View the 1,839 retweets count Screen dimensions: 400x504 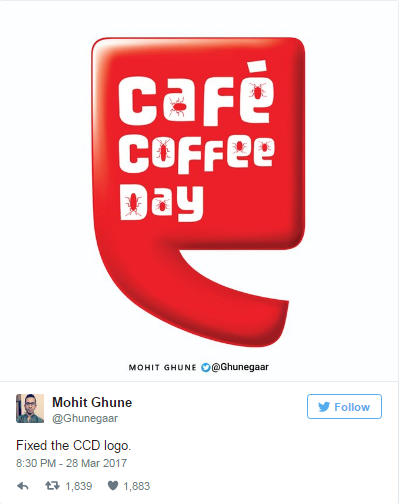[79, 486]
